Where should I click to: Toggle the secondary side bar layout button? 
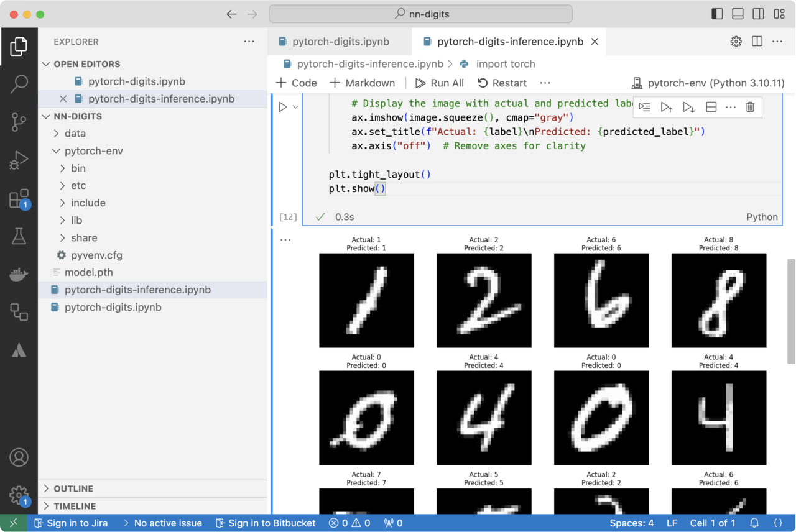pos(758,14)
